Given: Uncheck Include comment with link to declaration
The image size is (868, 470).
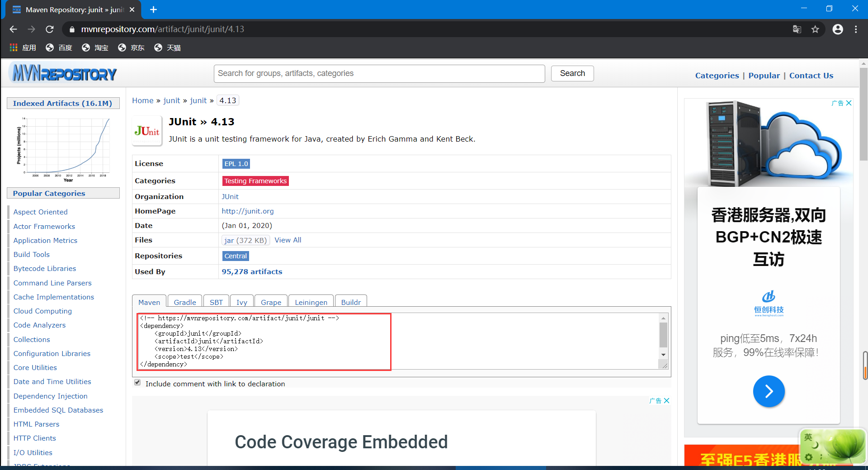Looking at the screenshot, I should (x=137, y=383).
